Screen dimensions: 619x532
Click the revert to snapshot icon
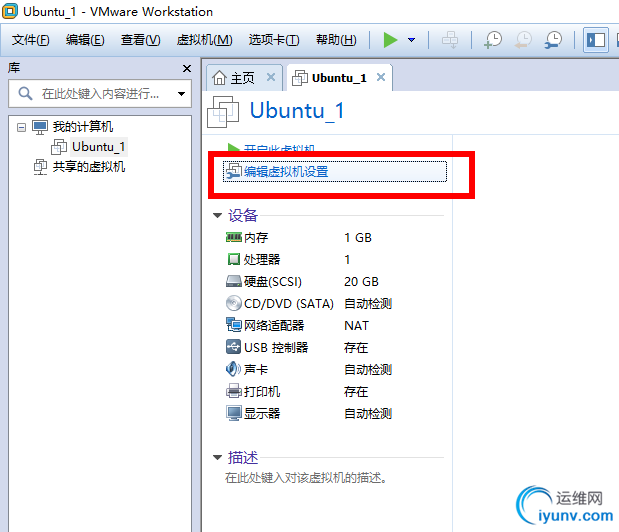pyautogui.click(x=523, y=40)
